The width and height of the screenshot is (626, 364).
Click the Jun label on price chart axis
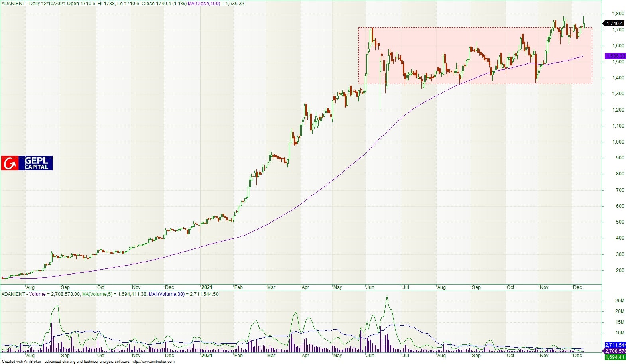click(x=370, y=287)
